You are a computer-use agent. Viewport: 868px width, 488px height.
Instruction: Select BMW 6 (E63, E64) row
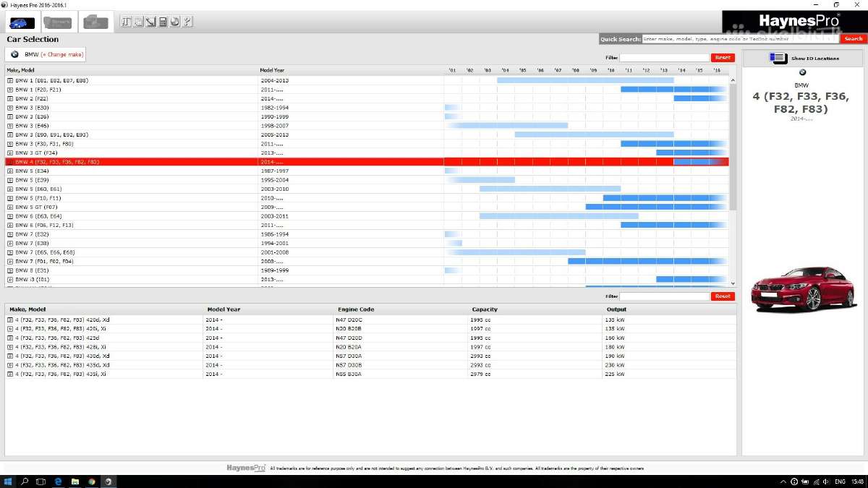[367, 216]
